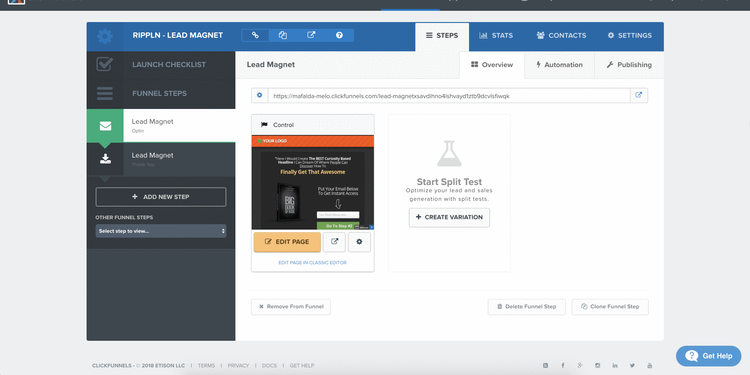Open Edit Page in Classic Editor link
The height and width of the screenshot is (375, 750).
pos(312,263)
